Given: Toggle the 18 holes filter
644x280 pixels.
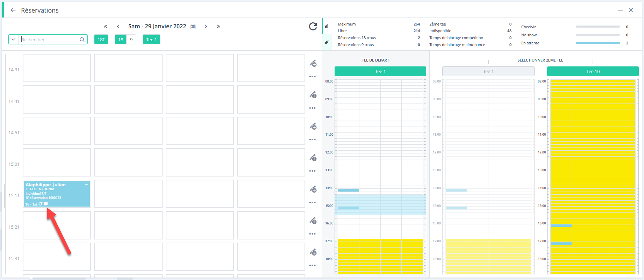Looking at the screenshot, I should point(121,40).
